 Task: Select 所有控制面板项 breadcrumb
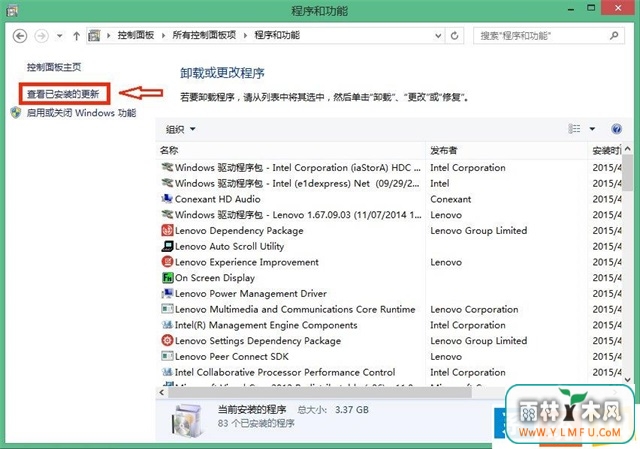click(204, 36)
